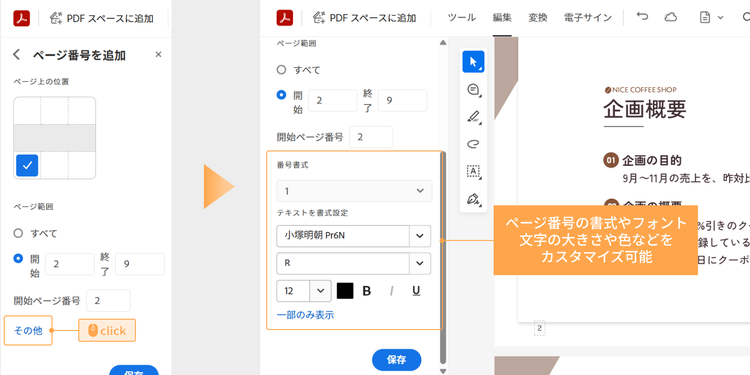The height and width of the screenshot is (375, 750).
Task: Close the ページ番号を追加 panel
Action: click(158, 55)
